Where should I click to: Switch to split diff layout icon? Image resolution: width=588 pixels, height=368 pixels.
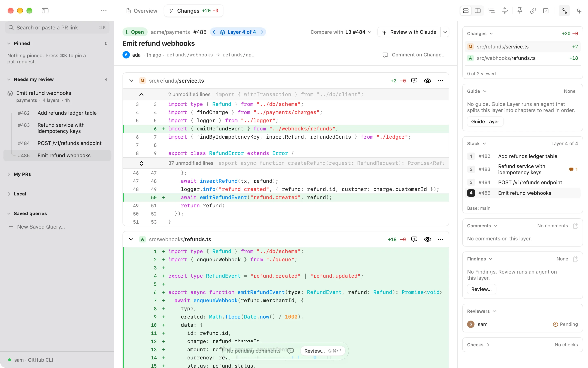[478, 11]
